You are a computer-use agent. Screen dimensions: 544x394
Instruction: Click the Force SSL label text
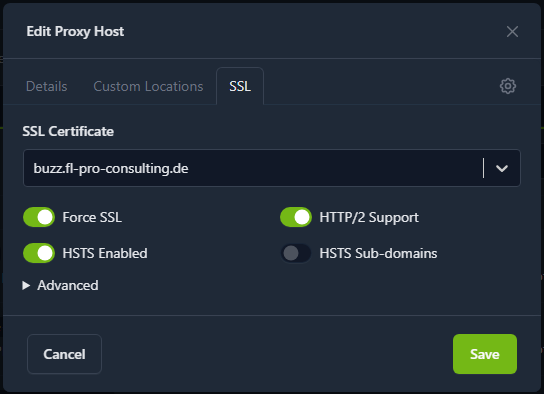pos(92,217)
